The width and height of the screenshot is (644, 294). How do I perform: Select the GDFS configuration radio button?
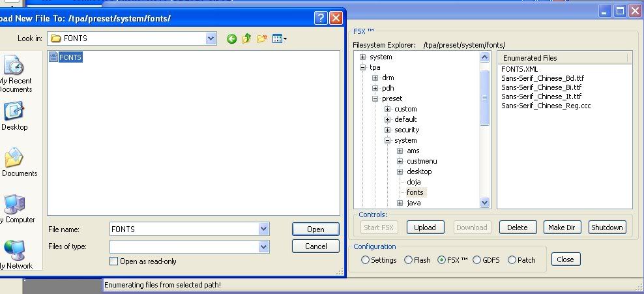tap(476, 260)
